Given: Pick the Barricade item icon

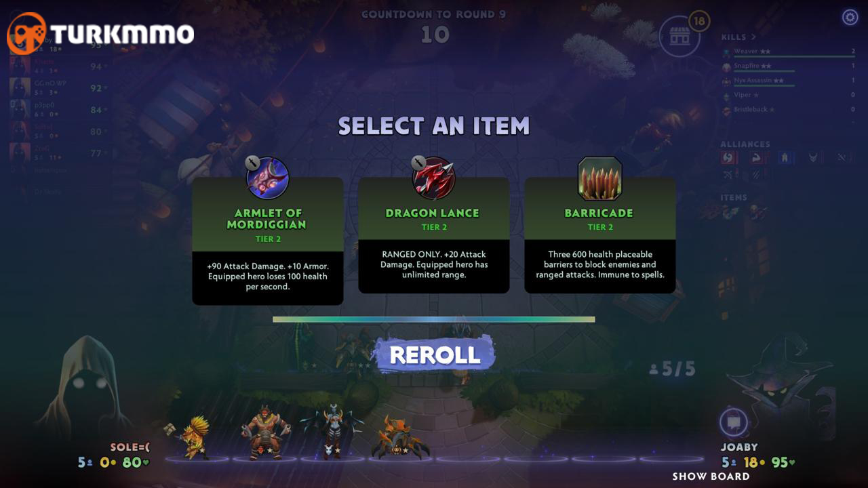Looking at the screenshot, I should 600,178.
